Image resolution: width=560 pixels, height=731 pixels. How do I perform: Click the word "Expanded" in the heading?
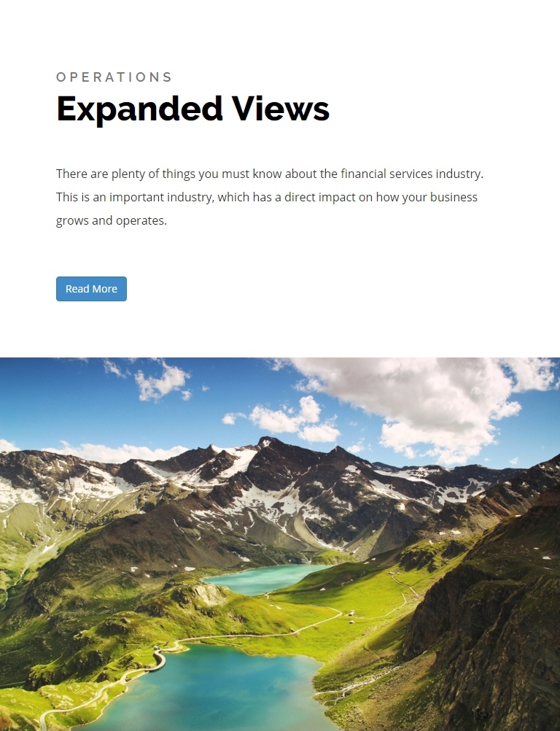tap(139, 109)
